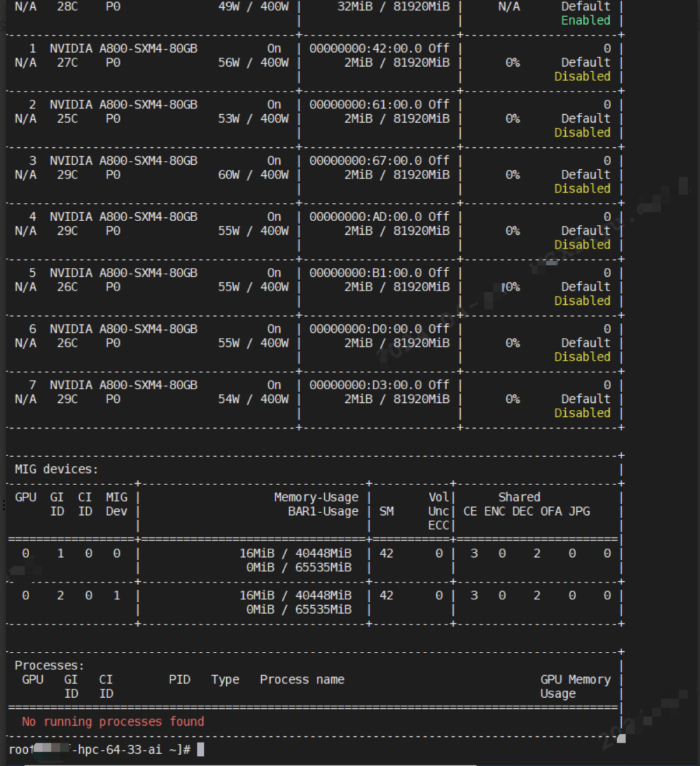
Task: Click '0MiB / 65535MiB' in GI ID 2 row
Action: click(299, 610)
